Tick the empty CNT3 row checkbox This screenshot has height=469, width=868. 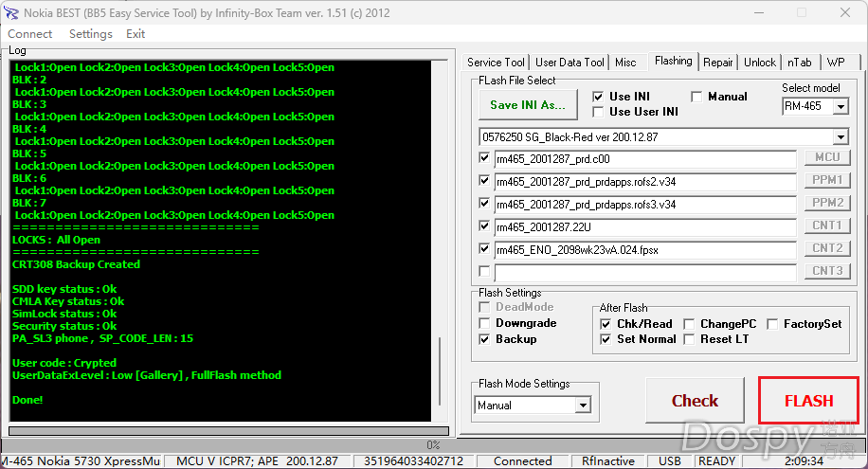pos(484,271)
